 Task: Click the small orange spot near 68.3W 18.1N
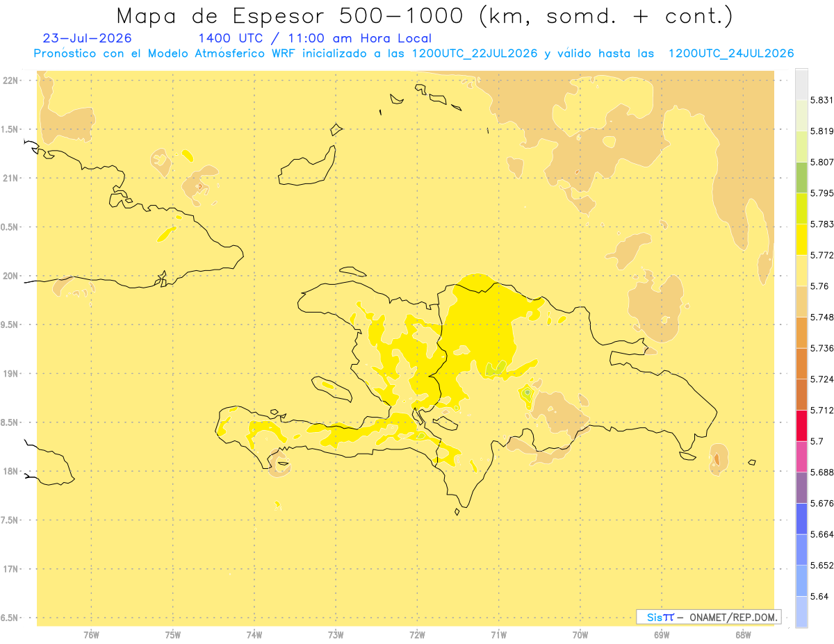pyautogui.click(x=717, y=459)
